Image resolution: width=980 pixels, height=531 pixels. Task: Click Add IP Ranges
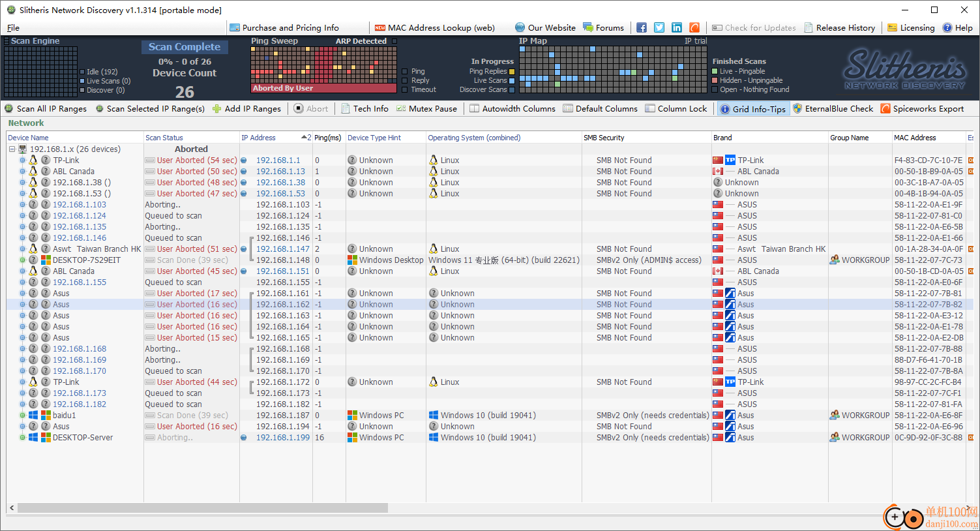[246, 109]
